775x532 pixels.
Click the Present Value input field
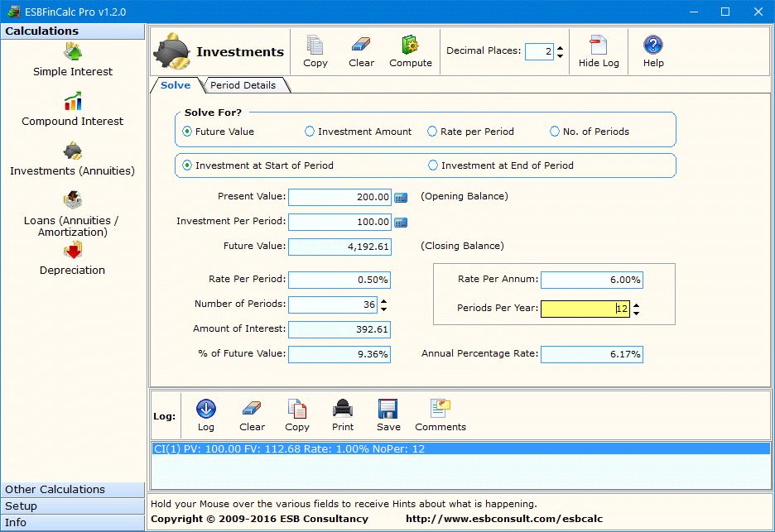(x=340, y=197)
